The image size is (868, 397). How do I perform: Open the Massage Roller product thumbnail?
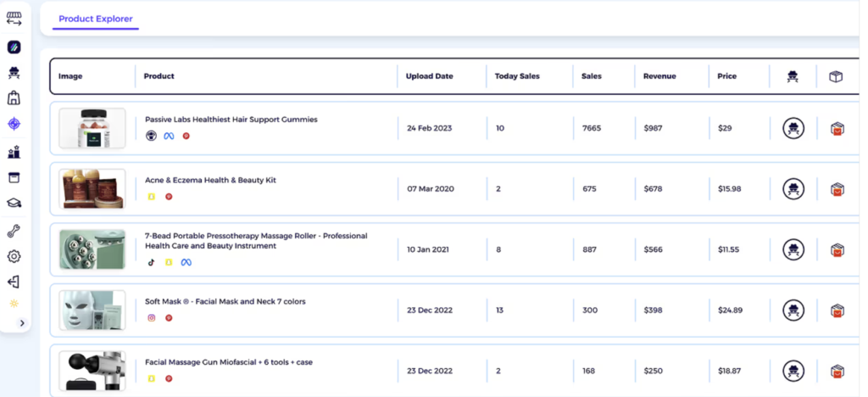pos(92,249)
